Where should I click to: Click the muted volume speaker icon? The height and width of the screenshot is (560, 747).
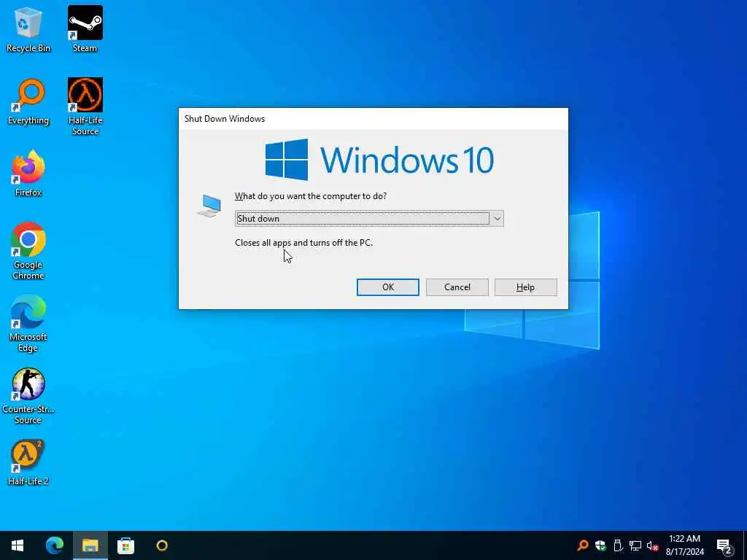click(652, 545)
